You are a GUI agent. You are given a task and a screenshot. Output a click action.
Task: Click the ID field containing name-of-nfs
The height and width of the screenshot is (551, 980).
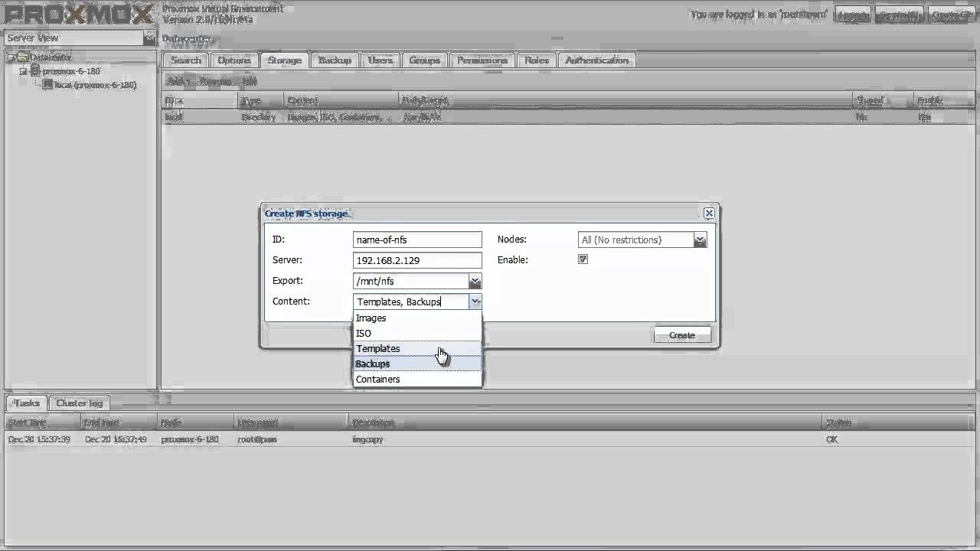[417, 240]
